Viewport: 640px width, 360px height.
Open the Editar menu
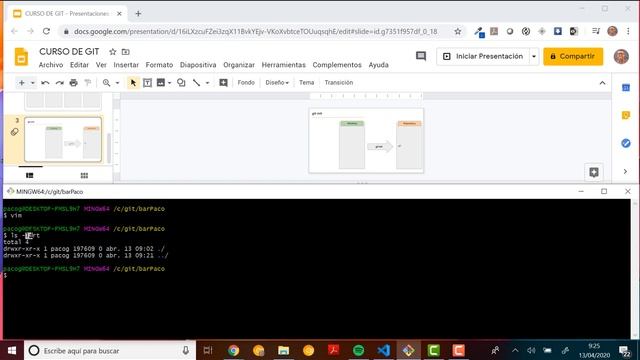(x=79, y=65)
